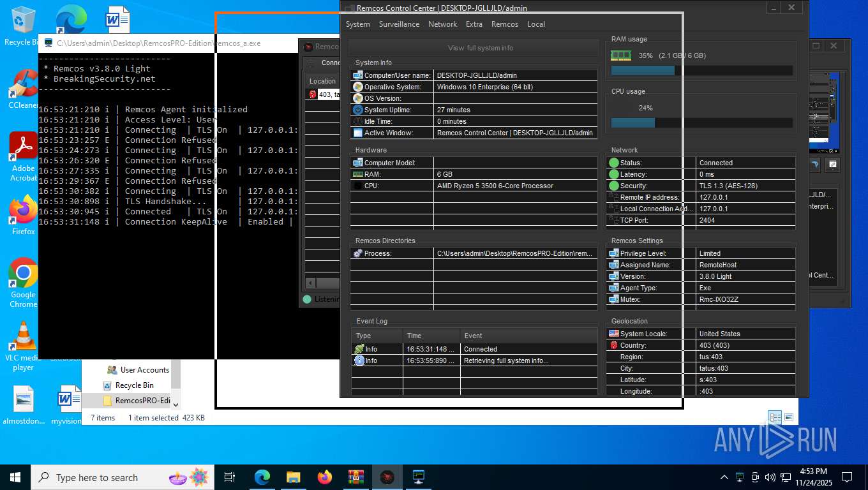
Task: Switch File Explorer to the large icons view
Action: coord(789,418)
